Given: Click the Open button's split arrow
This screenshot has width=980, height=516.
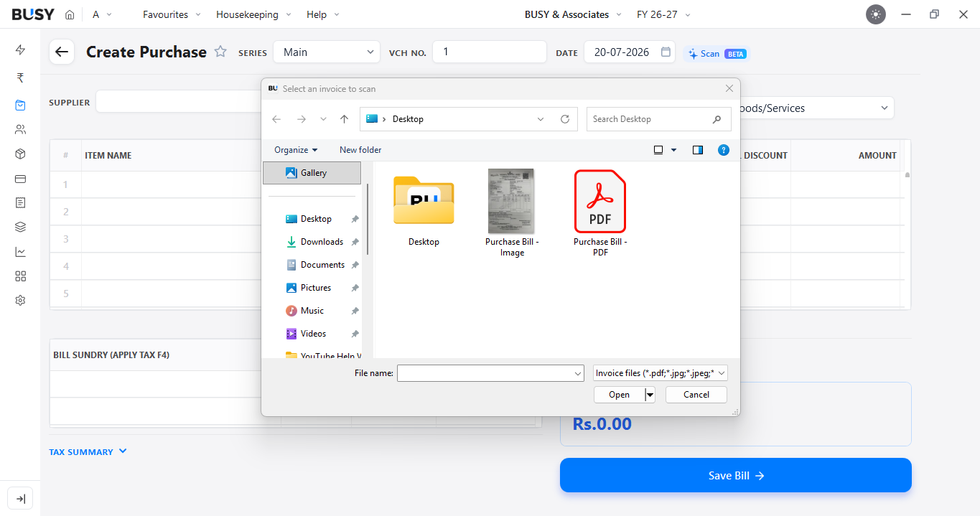Looking at the screenshot, I should click(650, 395).
